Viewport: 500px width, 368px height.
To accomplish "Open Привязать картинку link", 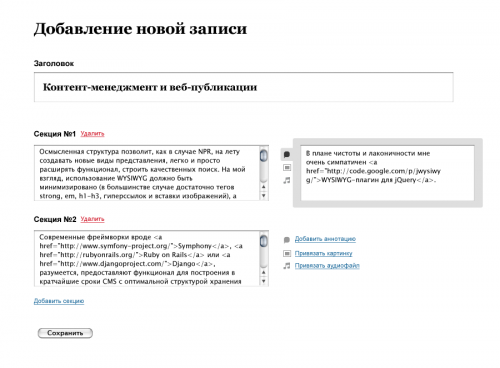I will pos(323,254).
